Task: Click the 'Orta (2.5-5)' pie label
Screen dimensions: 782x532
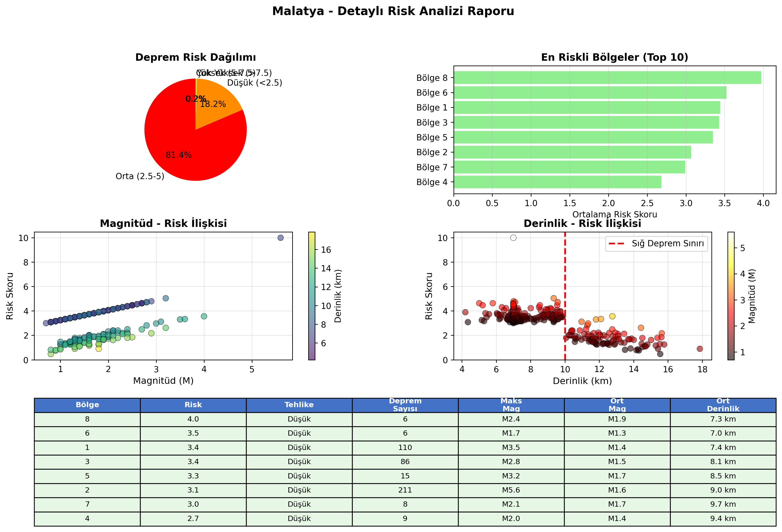Action: coord(140,176)
